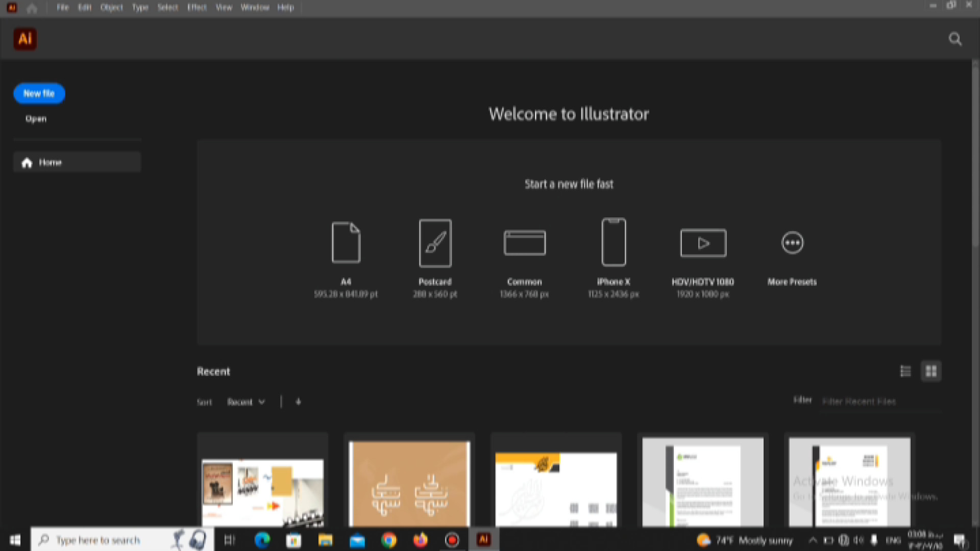Switch recent files to list view

pyautogui.click(x=905, y=371)
